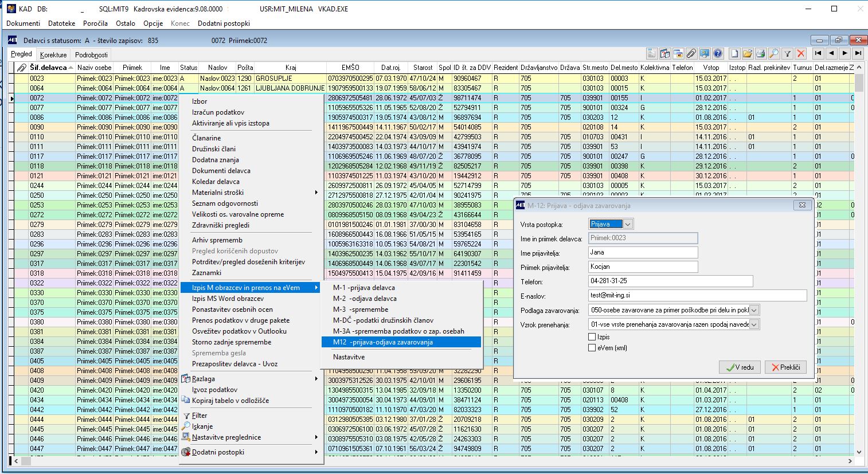This screenshot has width=868, height=474.
Task: Click KAD application icon in title bar
Action: point(11,9)
